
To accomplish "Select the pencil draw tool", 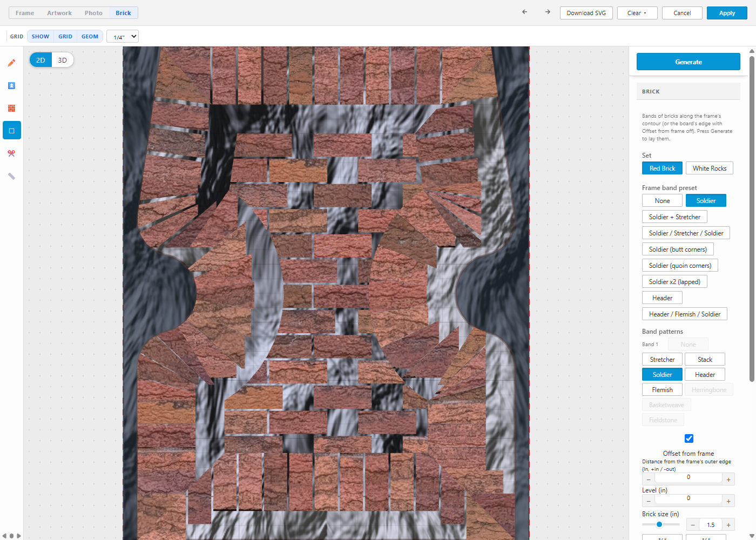I will (x=11, y=63).
